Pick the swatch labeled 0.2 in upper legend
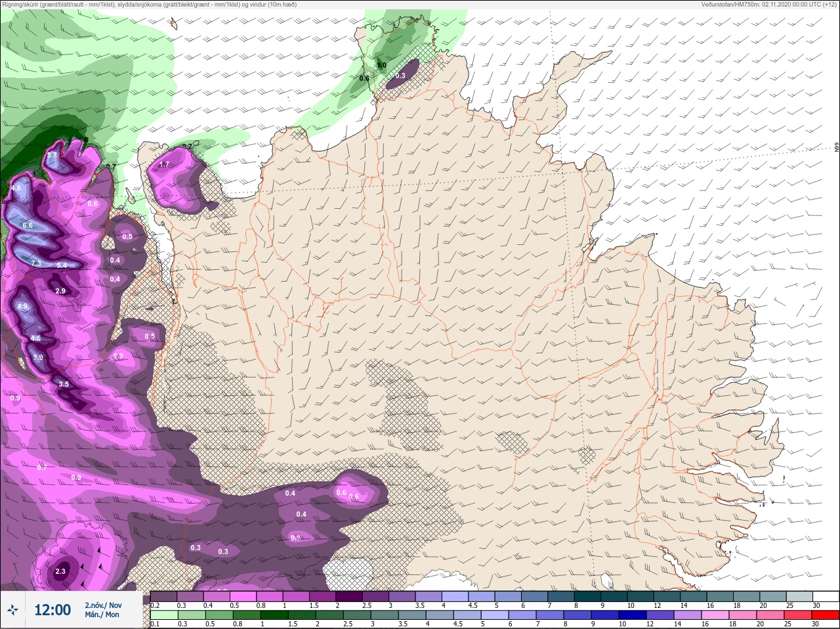This screenshot has height=629, width=840. point(163,597)
